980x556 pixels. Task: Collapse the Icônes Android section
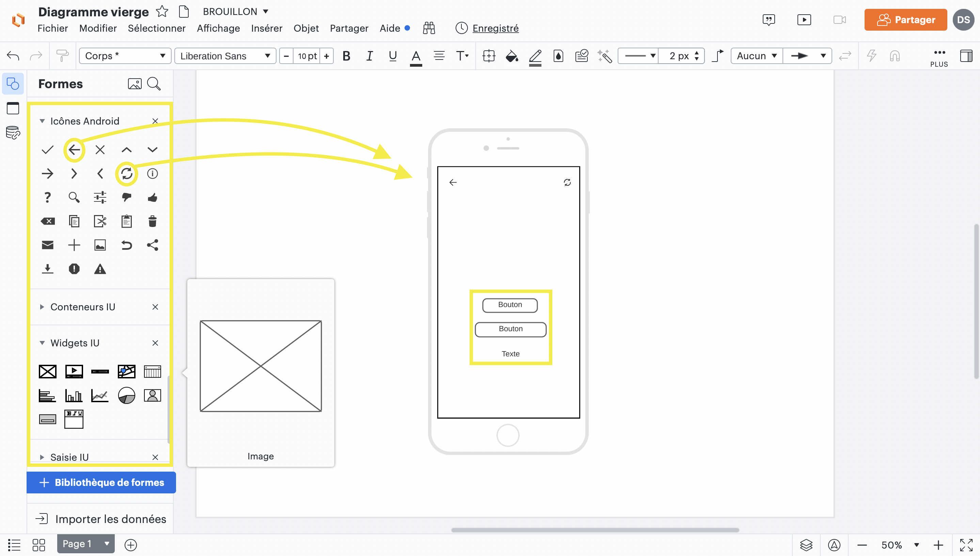(42, 121)
